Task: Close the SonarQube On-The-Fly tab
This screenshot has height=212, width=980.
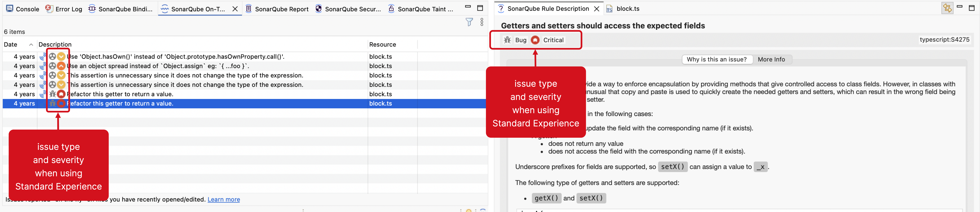Action: point(235,9)
